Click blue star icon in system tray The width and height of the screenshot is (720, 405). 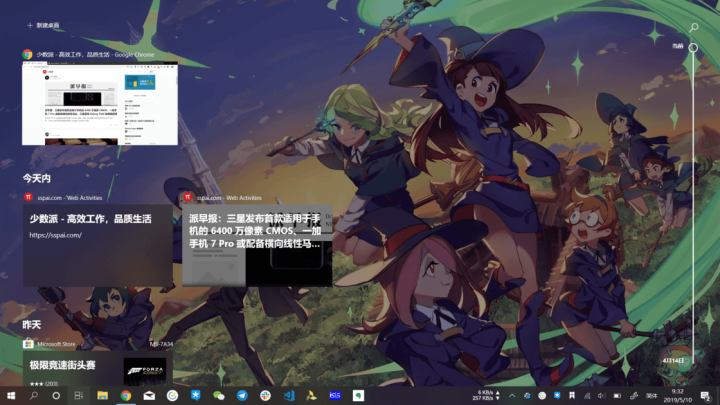pos(557,396)
